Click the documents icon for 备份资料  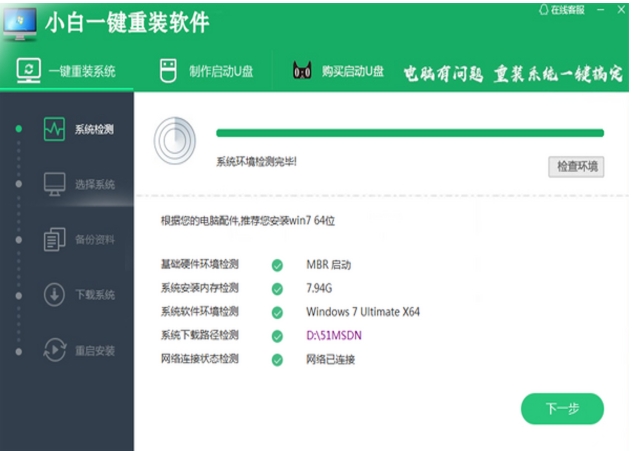pos(55,239)
